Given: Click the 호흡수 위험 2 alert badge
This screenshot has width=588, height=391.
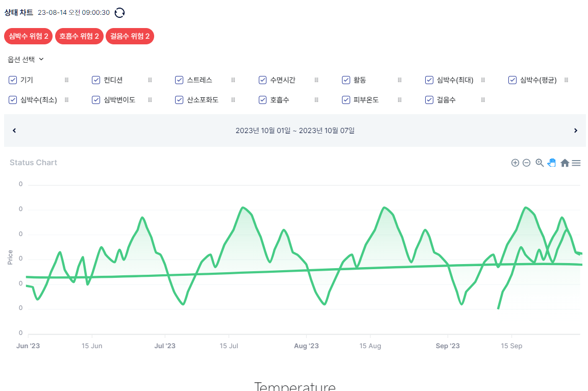Looking at the screenshot, I should click(79, 36).
